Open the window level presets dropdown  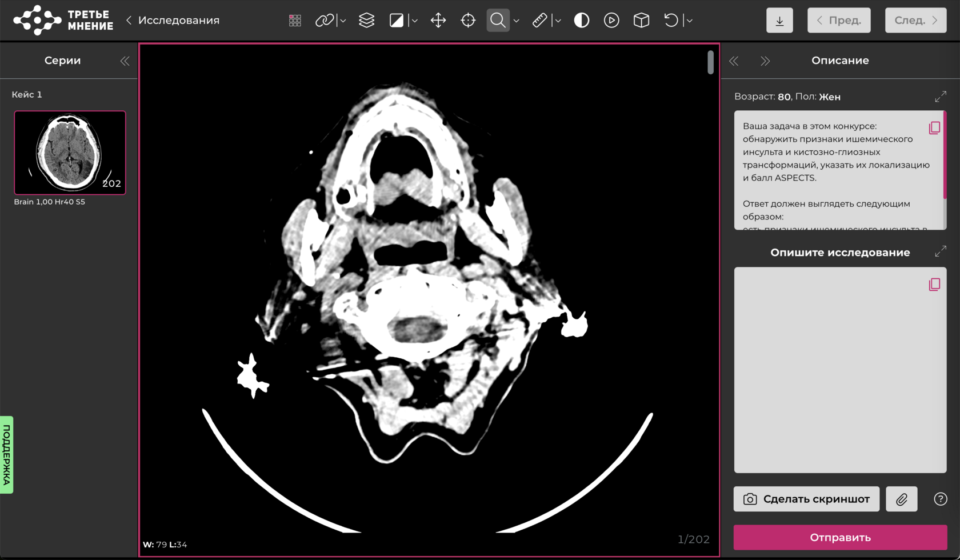415,21
